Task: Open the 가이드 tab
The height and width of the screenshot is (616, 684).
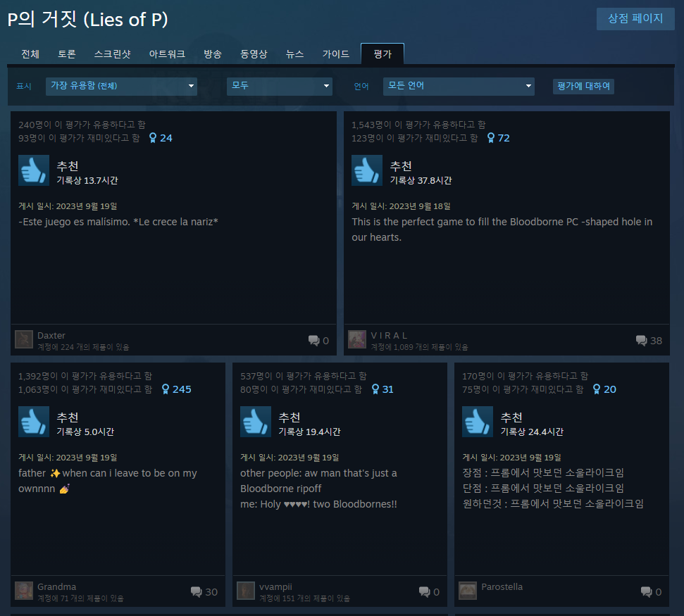Action: [x=336, y=54]
